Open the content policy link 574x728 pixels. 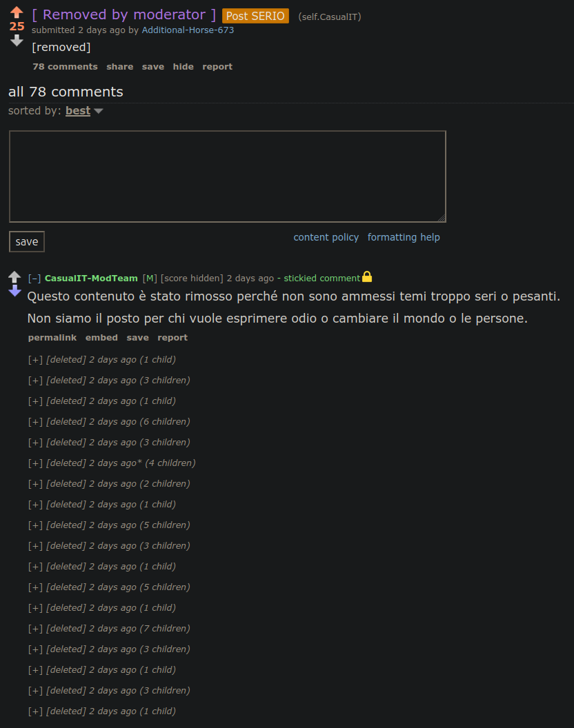326,237
